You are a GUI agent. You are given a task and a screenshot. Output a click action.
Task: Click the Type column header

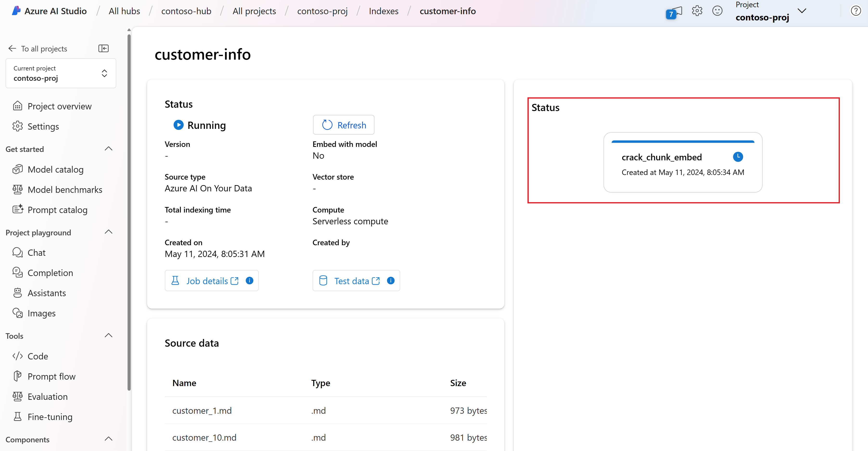click(x=321, y=383)
